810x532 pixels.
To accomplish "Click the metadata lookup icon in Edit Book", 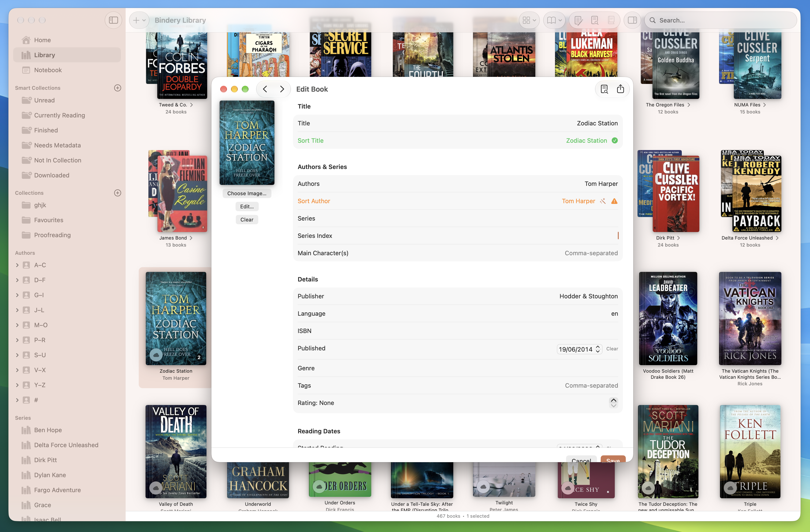I will click(x=604, y=89).
